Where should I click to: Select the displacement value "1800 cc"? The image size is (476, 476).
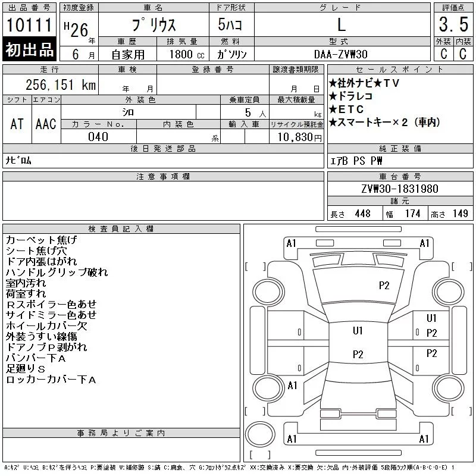click(x=187, y=54)
